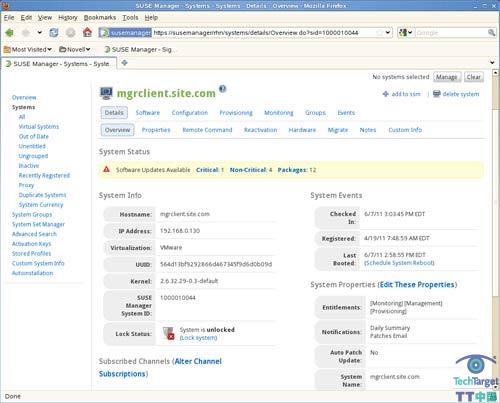Open Virtual Systems in the sidebar
This screenshot has height=403, width=500.
(x=39, y=127)
